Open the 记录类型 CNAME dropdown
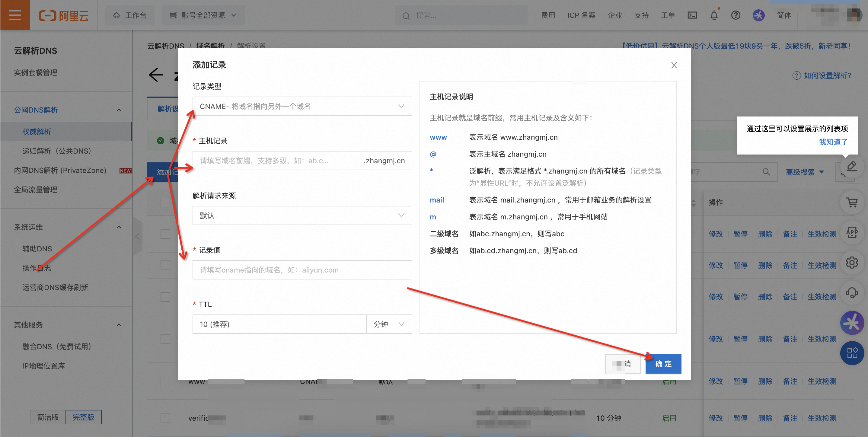 tap(302, 107)
